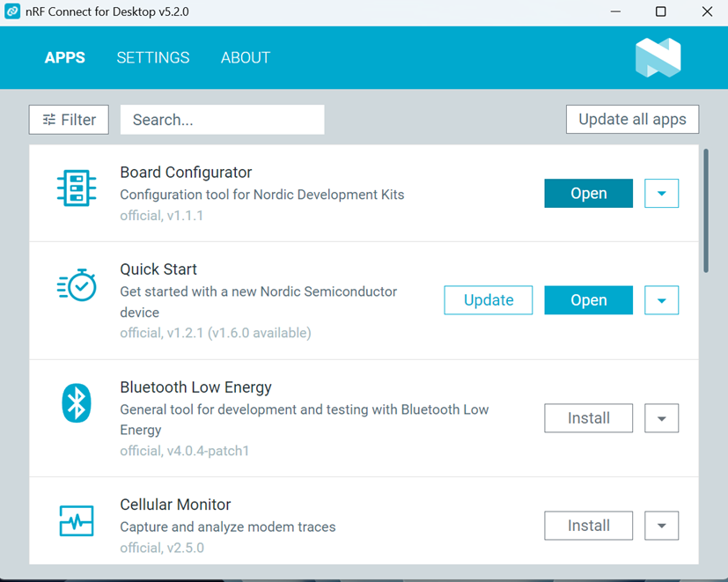Viewport: 728px width, 582px height.
Task: Click the nRF Connect title bar icon
Action: pos(12,12)
